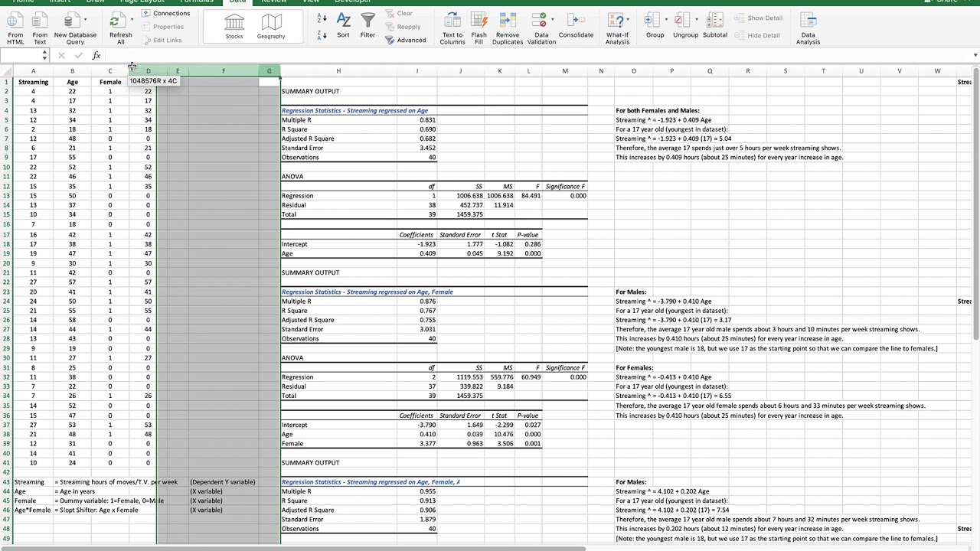Launch Text to Columns
Screen dimensions: 980x551
click(452, 28)
